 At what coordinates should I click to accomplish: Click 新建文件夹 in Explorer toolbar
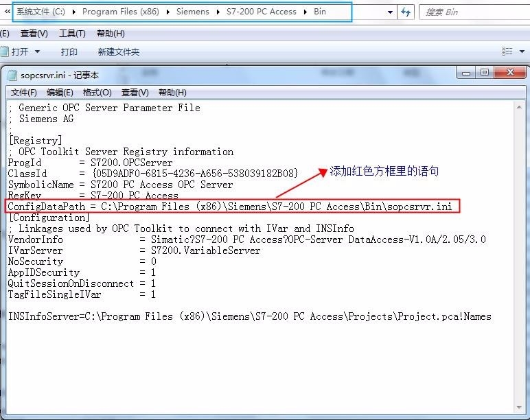(119, 51)
